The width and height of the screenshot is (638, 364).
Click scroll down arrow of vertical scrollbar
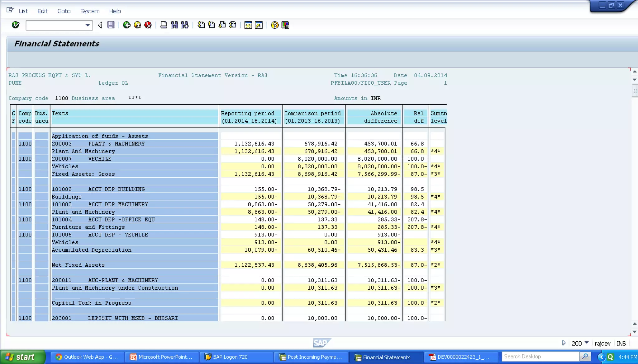[x=635, y=332]
